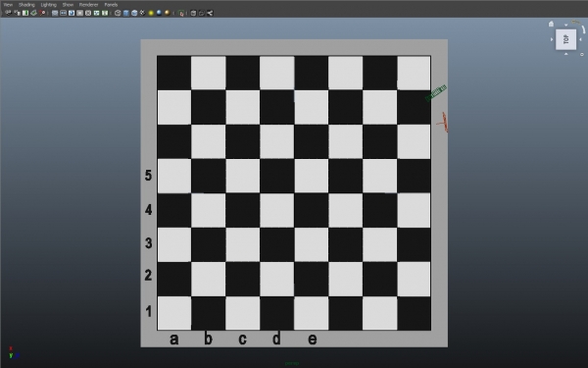Click the ViewCube home icon
This screenshot has width=588, height=368.
[551, 24]
